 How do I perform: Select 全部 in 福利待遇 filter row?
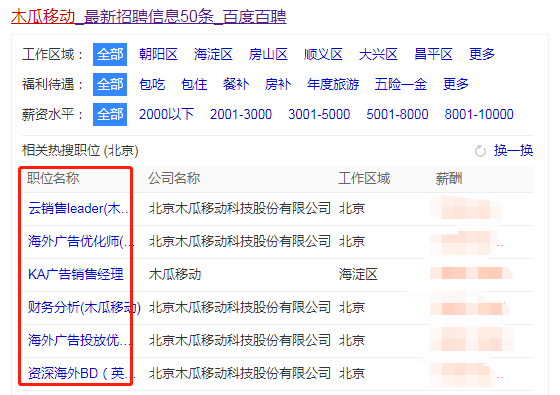tap(110, 84)
